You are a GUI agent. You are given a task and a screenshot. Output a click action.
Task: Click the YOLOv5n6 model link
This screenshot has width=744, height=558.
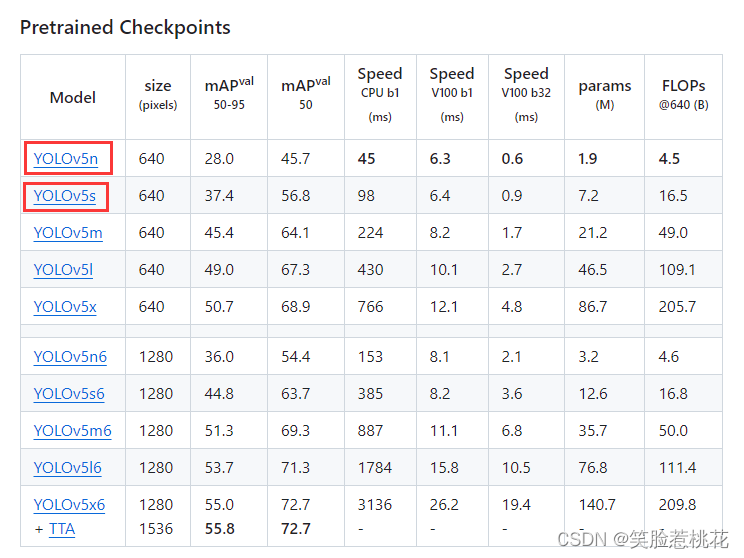tap(69, 356)
